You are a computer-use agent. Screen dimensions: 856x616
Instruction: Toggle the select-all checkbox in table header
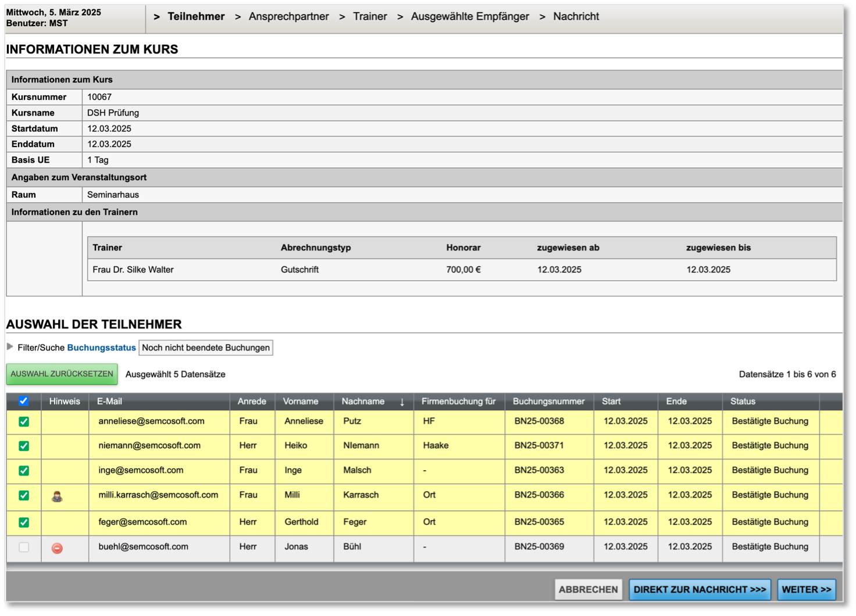pos(24,401)
